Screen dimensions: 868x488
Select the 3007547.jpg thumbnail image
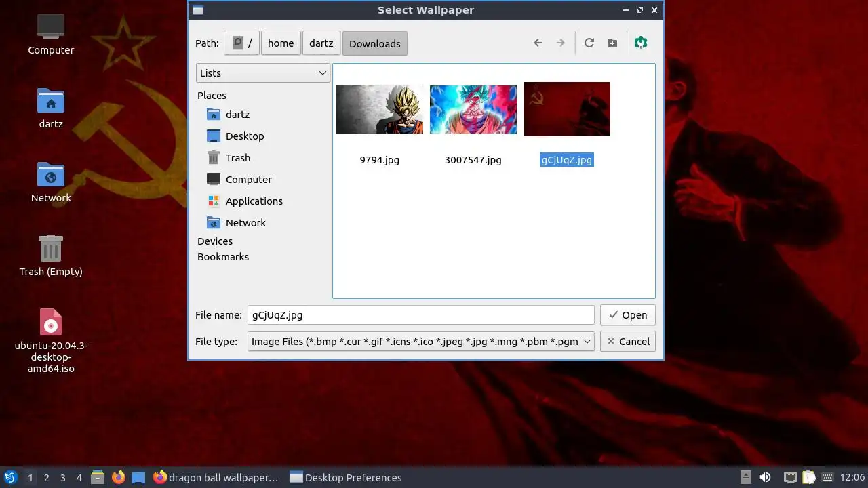pyautogui.click(x=473, y=109)
